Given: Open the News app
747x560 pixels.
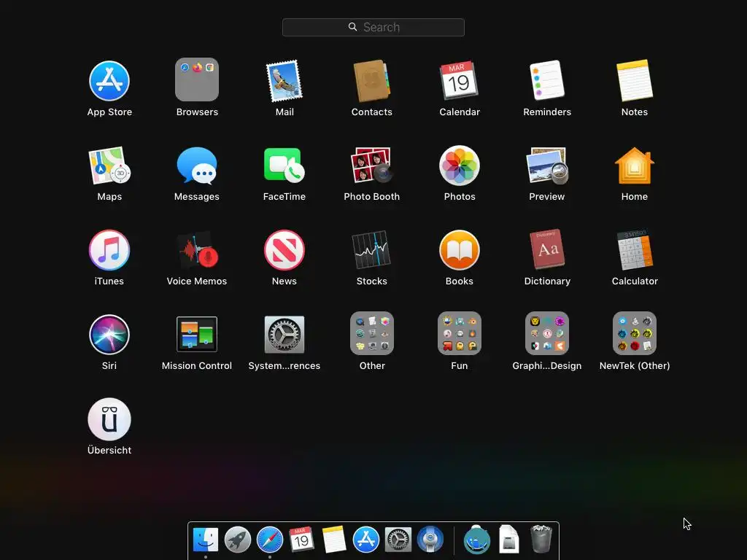Looking at the screenshot, I should 285,250.
